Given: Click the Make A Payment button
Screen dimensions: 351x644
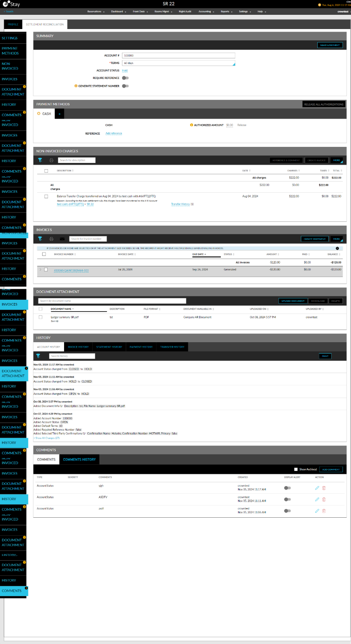Looking at the screenshot, I should click(x=330, y=45).
